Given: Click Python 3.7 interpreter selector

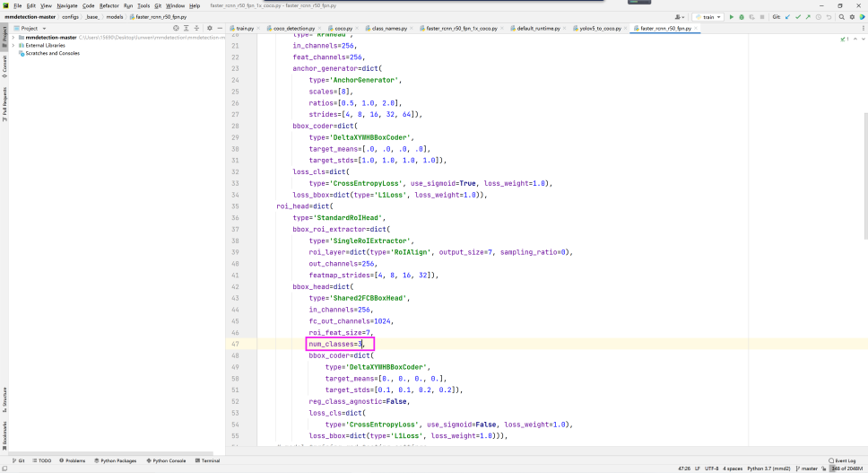Looking at the screenshot, I should coord(768,469).
